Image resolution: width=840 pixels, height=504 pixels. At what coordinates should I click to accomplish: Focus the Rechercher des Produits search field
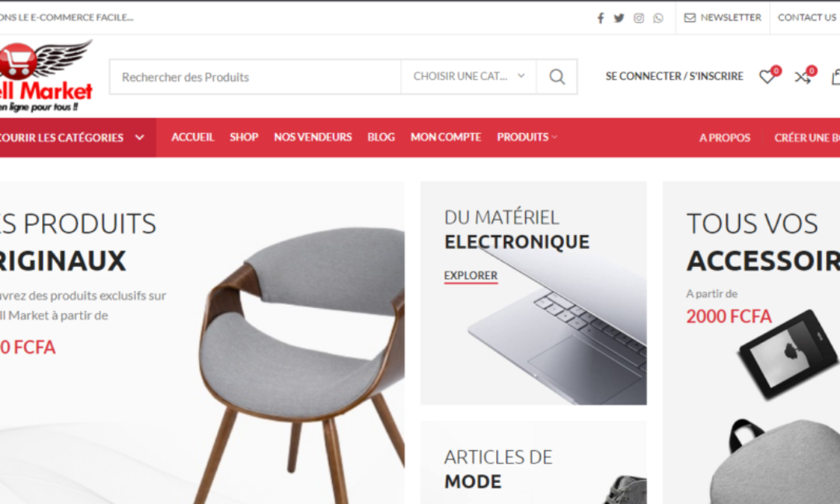[x=256, y=76]
